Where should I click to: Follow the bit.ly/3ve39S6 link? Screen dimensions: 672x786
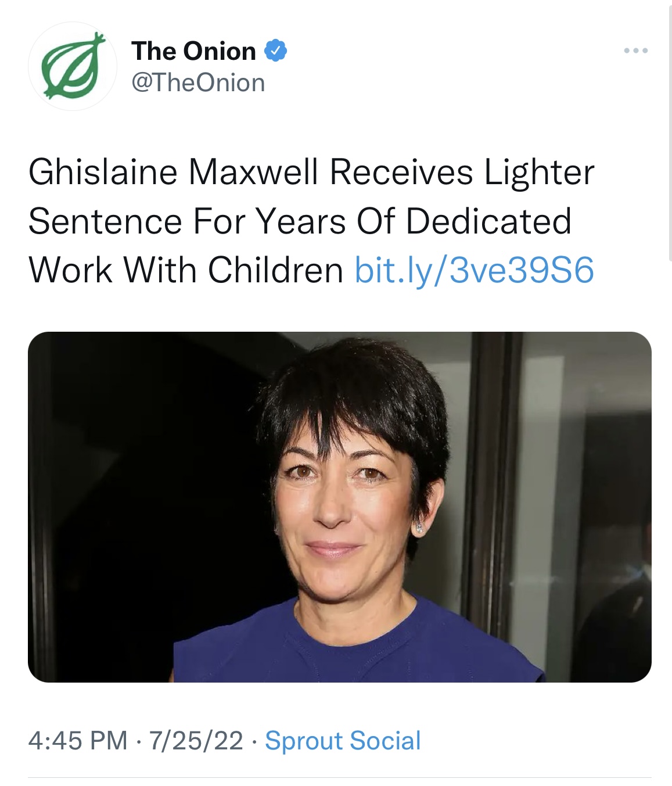(474, 270)
